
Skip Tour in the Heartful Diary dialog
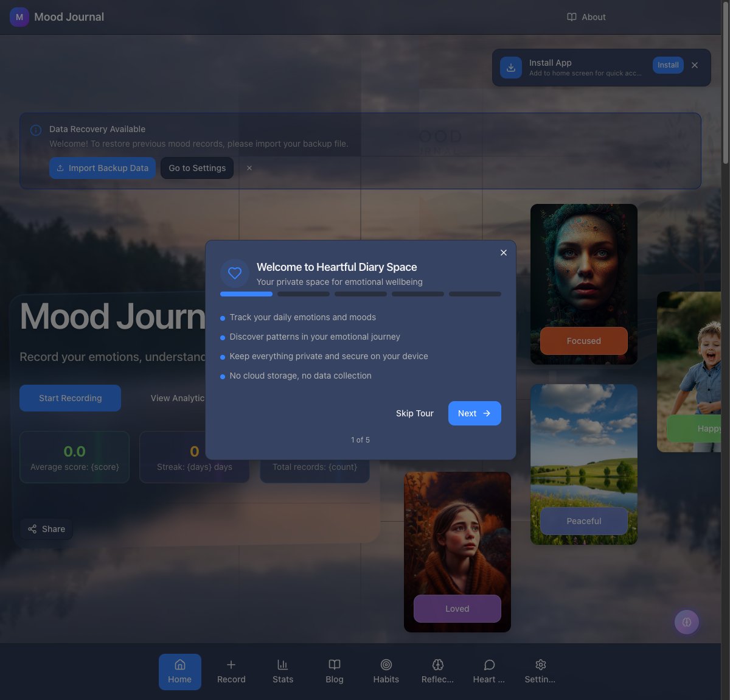coord(414,413)
